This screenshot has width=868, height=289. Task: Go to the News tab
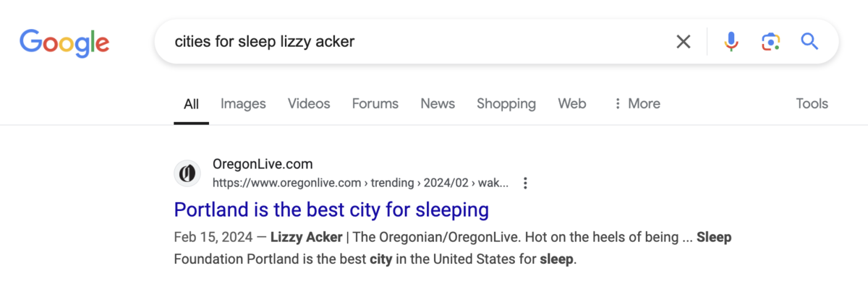(x=438, y=103)
